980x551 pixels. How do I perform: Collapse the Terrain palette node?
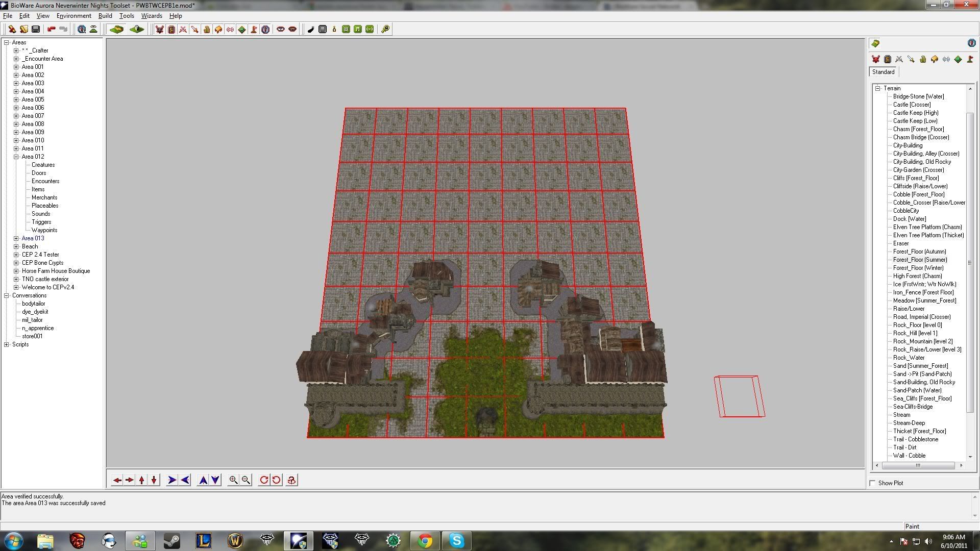[878, 88]
